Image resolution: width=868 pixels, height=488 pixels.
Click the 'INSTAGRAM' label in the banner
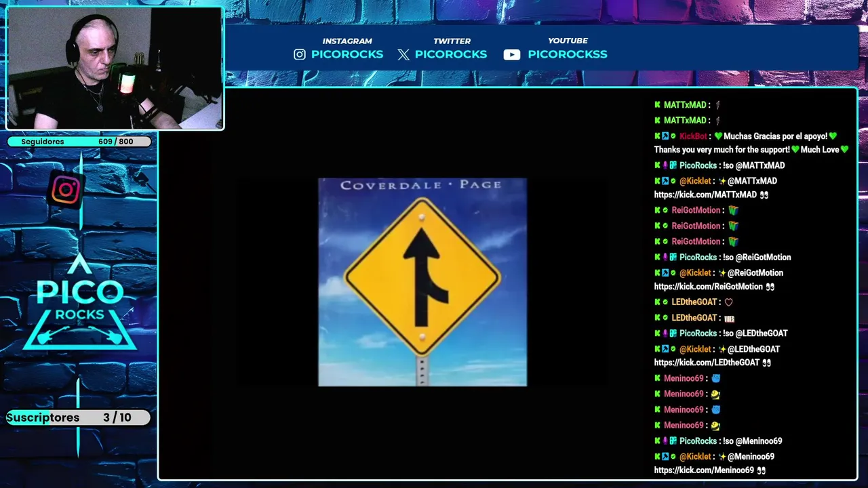[347, 41]
